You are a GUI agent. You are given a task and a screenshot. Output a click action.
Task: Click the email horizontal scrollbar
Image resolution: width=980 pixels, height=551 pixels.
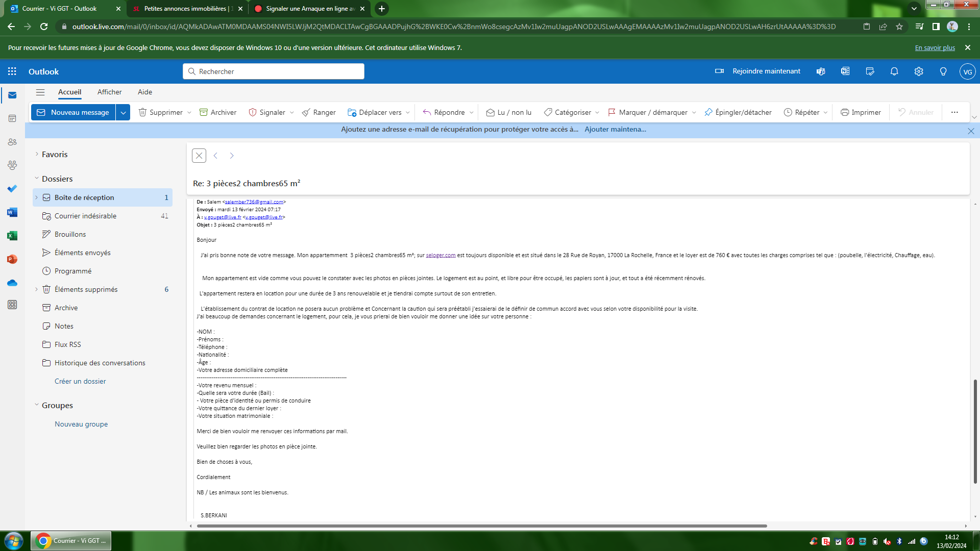(x=481, y=526)
